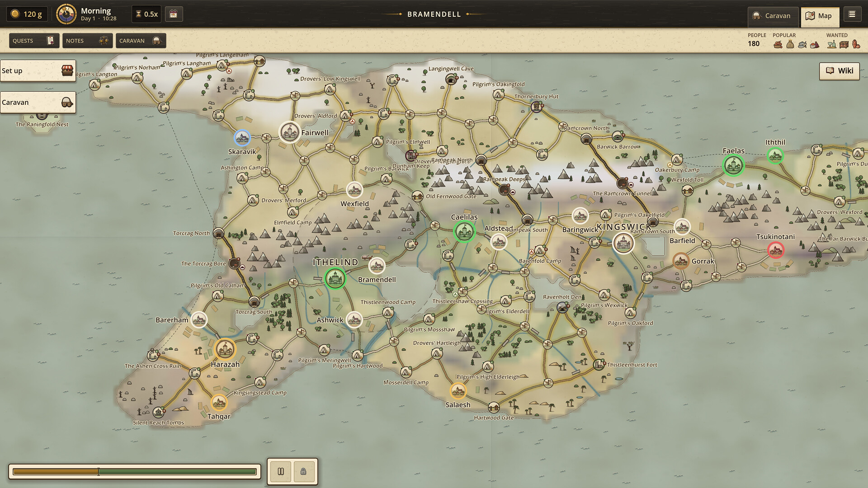Select the Barerham village marker
868x488 pixels.
click(x=199, y=320)
